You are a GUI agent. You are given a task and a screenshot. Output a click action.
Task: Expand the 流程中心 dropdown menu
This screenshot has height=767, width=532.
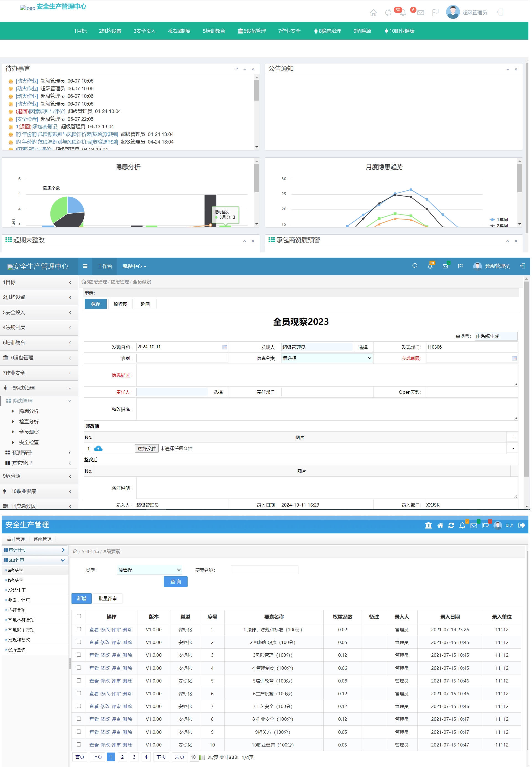[134, 266]
